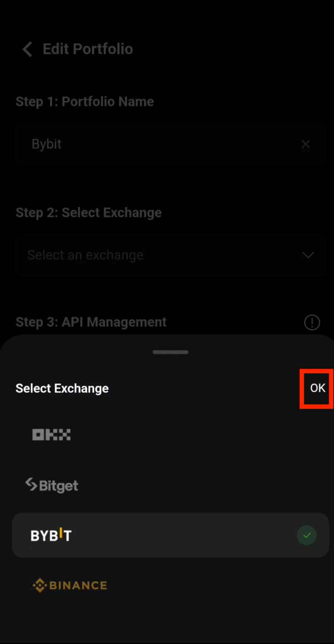The width and height of the screenshot is (334, 644).
Task: Click the X to clear the Bybit name
Action: tap(305, 144)
